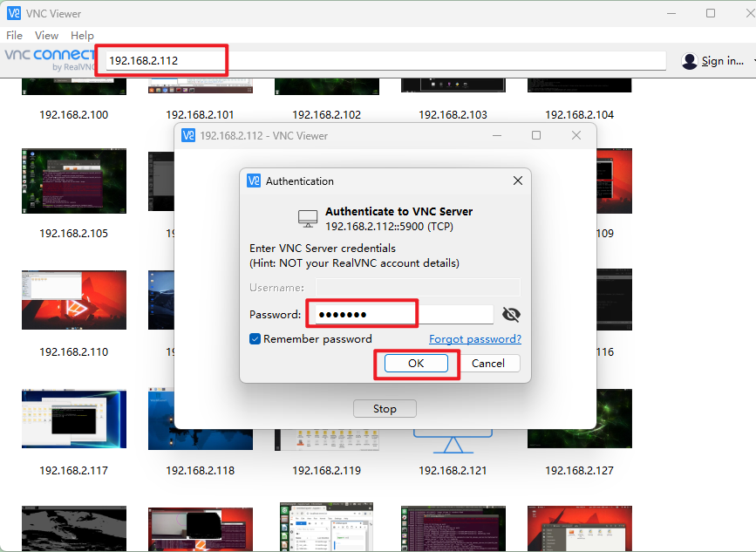The image size is (756, 552).
Task: Open the Forgot password? link
Action: (475, 339)
